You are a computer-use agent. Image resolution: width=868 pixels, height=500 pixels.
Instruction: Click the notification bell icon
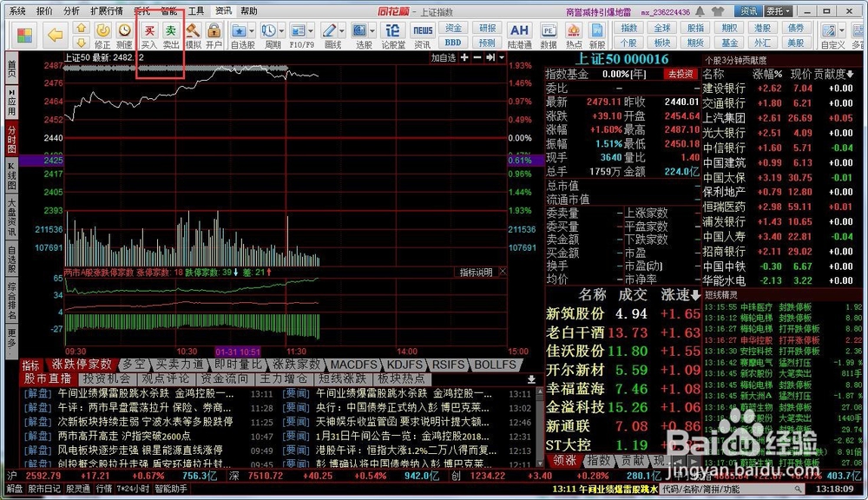coord(700,11)
